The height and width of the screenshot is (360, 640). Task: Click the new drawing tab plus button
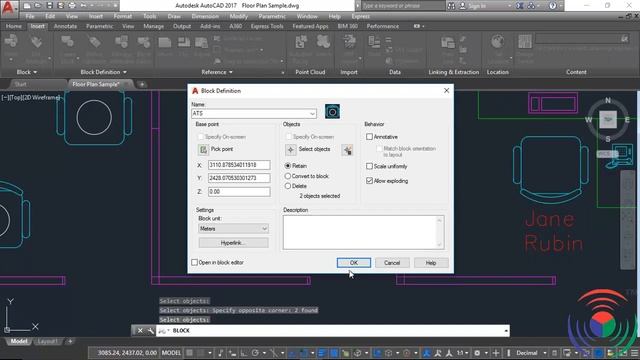pos(142,84)
